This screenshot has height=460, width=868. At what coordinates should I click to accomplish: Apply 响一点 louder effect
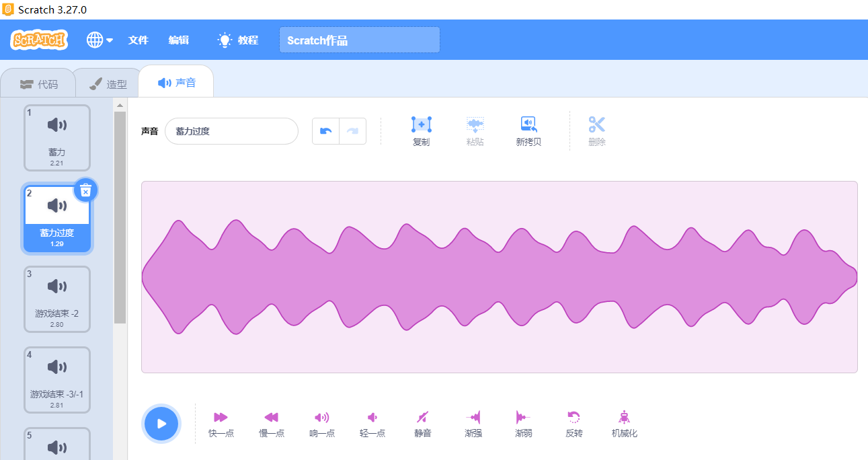(x=322, y=424)
